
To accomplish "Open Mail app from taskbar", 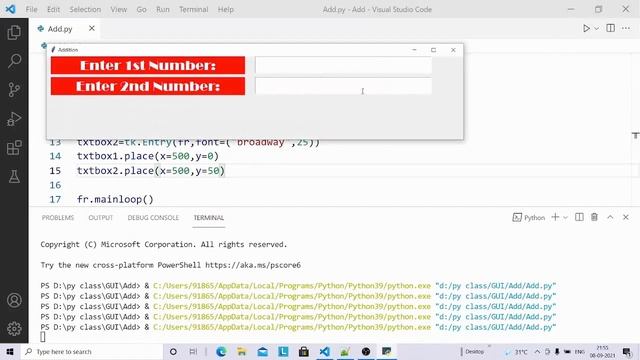I will point(262,351).
